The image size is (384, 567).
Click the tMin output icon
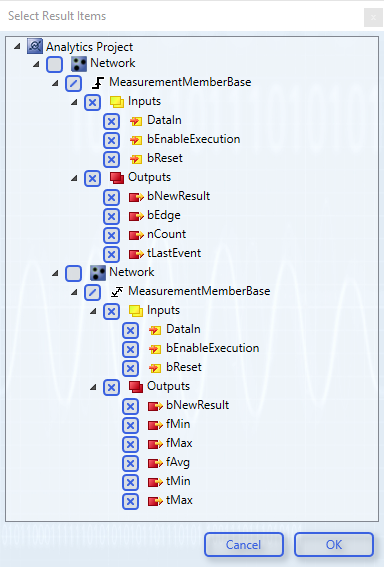[155, 482]
